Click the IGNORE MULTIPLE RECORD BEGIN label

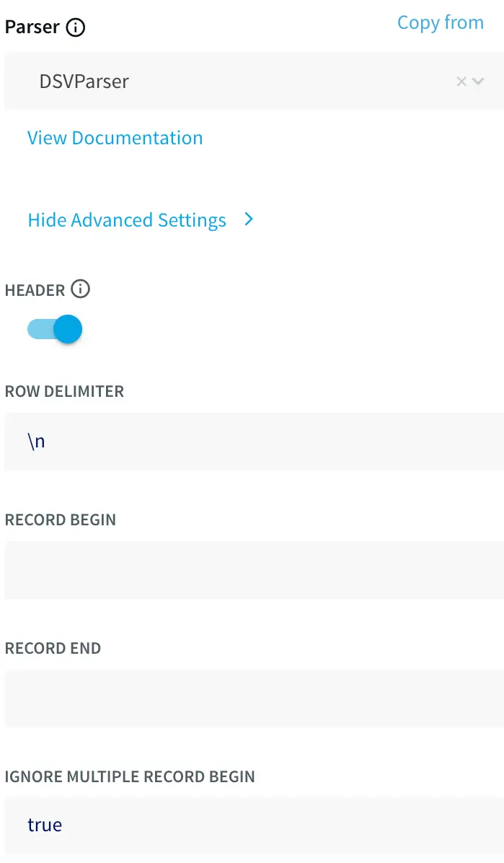130,777
